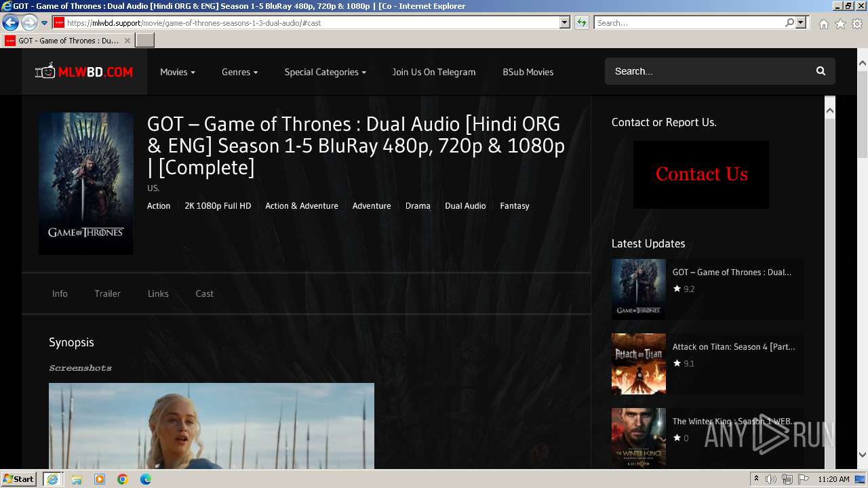Open Attack on Titan thumbnail
The width and height of the screenshot is (868, 488).
point(639,364)
